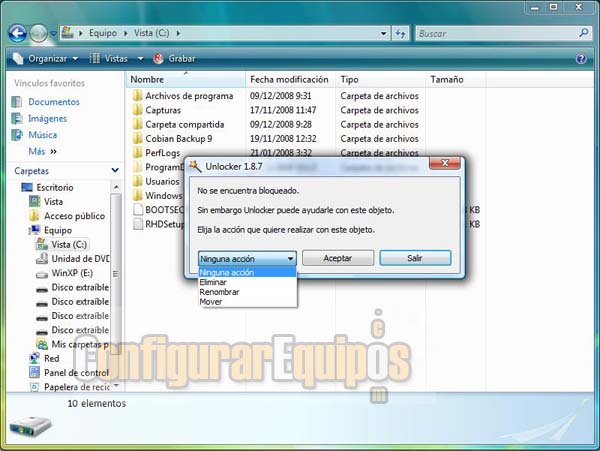Select Acceso público in tree

[x=74, y=216]
